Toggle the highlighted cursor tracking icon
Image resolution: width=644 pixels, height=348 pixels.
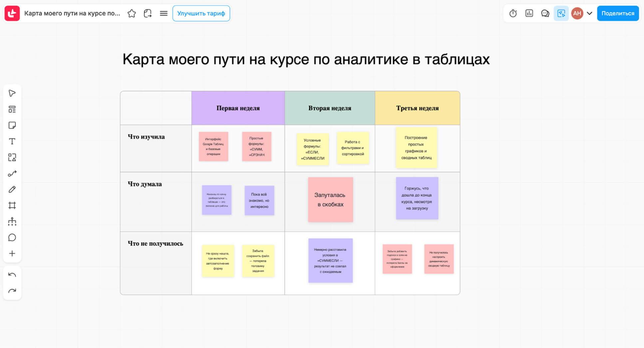click(561, 13)
